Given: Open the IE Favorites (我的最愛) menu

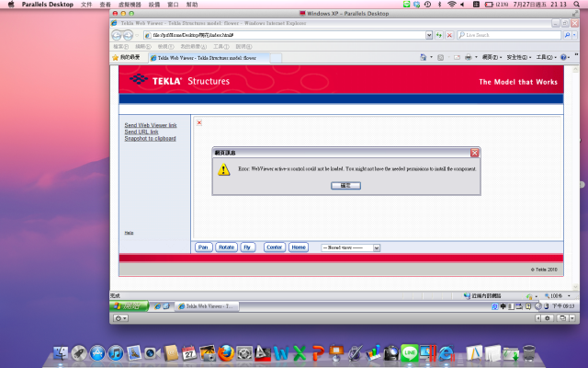Looking at the screenshot, I should point(194,47).
